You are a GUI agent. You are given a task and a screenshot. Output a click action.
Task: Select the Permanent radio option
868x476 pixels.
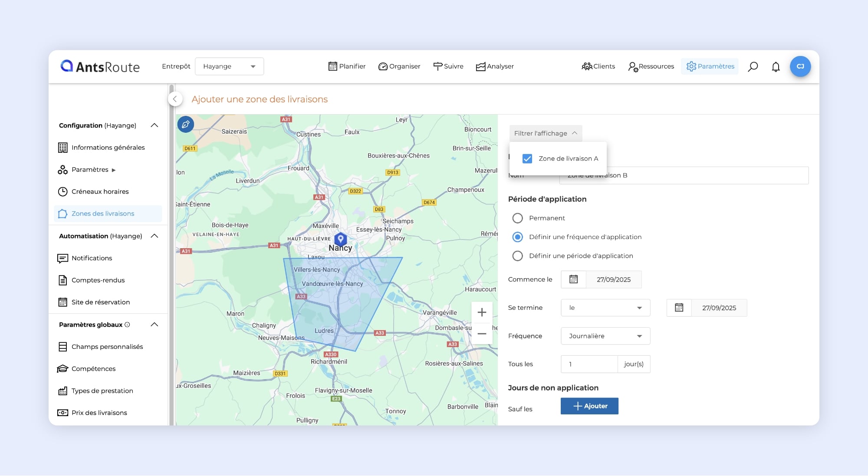517,218
